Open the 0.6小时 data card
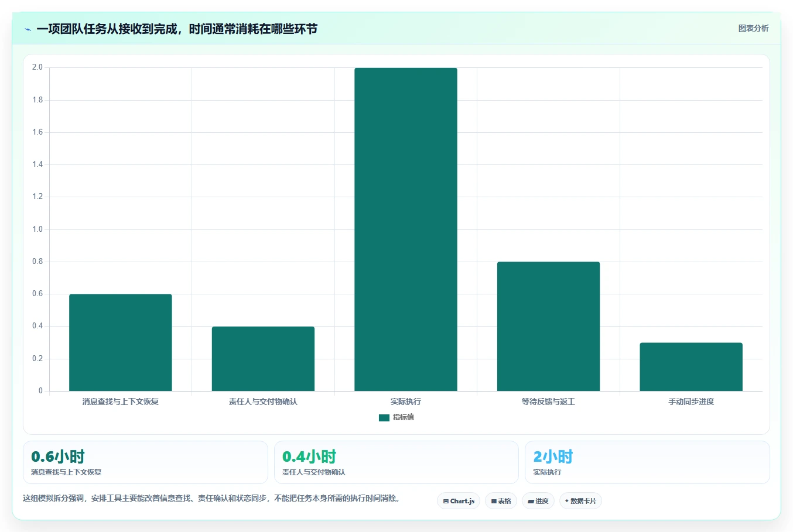This screenshot has width=793, height=532. coord(145,462)
